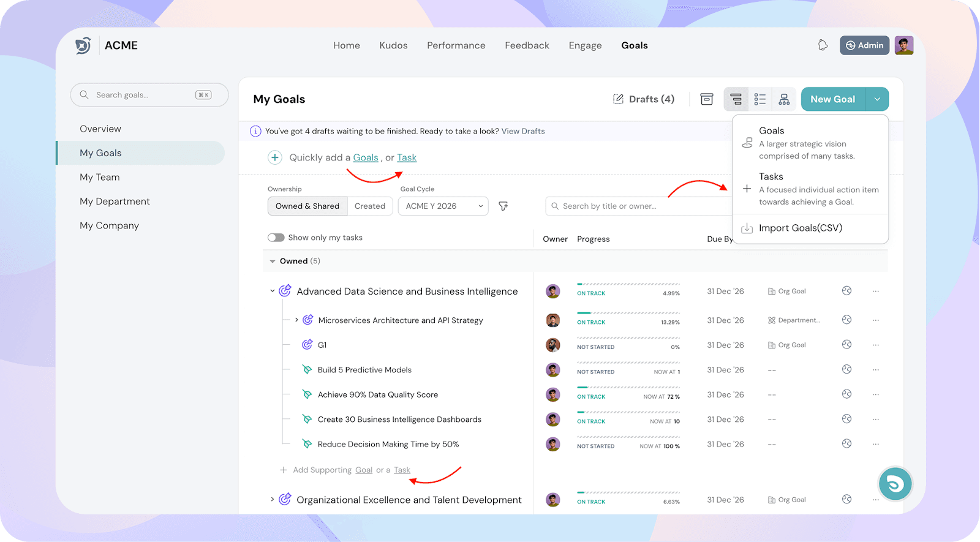Choose Import Goals(CSV) from the menu

[x=800, y=228]
